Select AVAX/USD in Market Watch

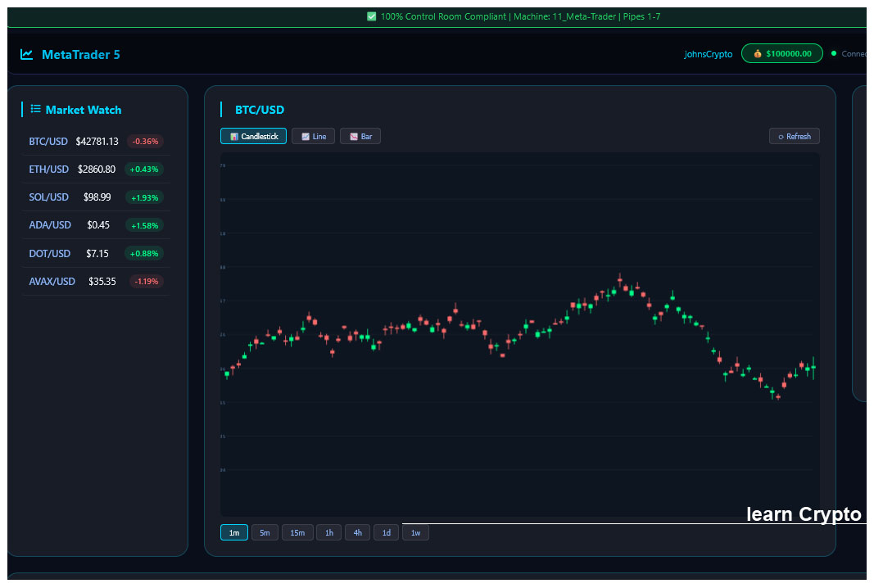click(x=96, y=282)
